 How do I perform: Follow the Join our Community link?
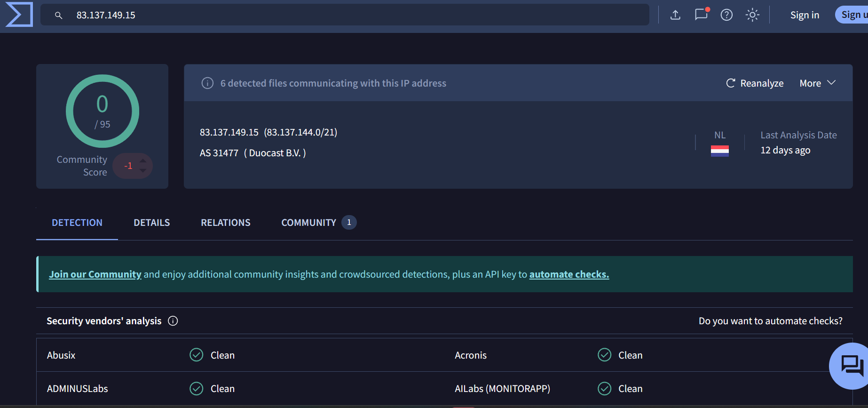click(x=95, y=274)
